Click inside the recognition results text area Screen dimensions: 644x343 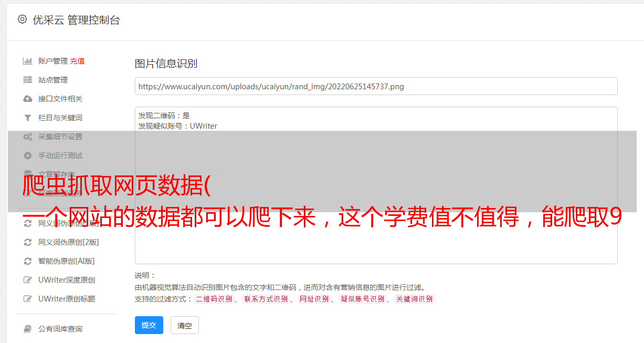pos(376,185)
